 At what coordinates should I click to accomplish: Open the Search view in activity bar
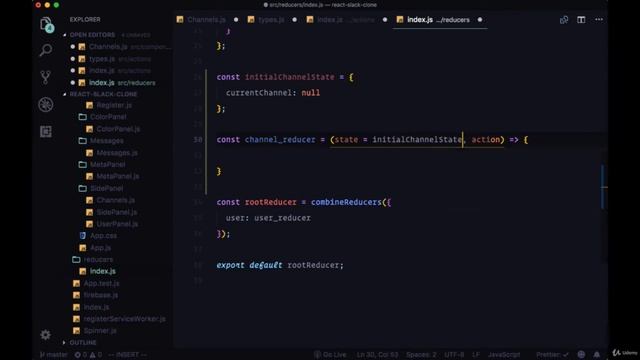pos(46,50)
